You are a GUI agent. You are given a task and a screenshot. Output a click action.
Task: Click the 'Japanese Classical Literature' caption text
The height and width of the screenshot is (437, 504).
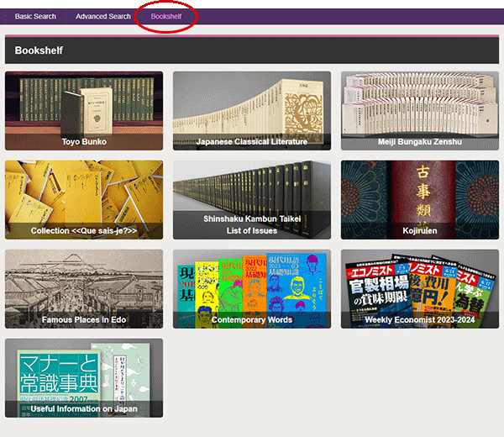pos(252,142)
